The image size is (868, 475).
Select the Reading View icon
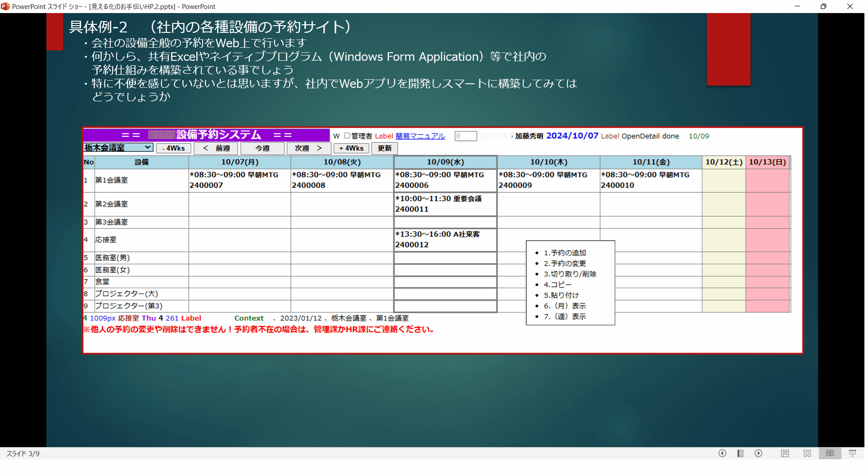pyautogui.click(x=830, y=453)
